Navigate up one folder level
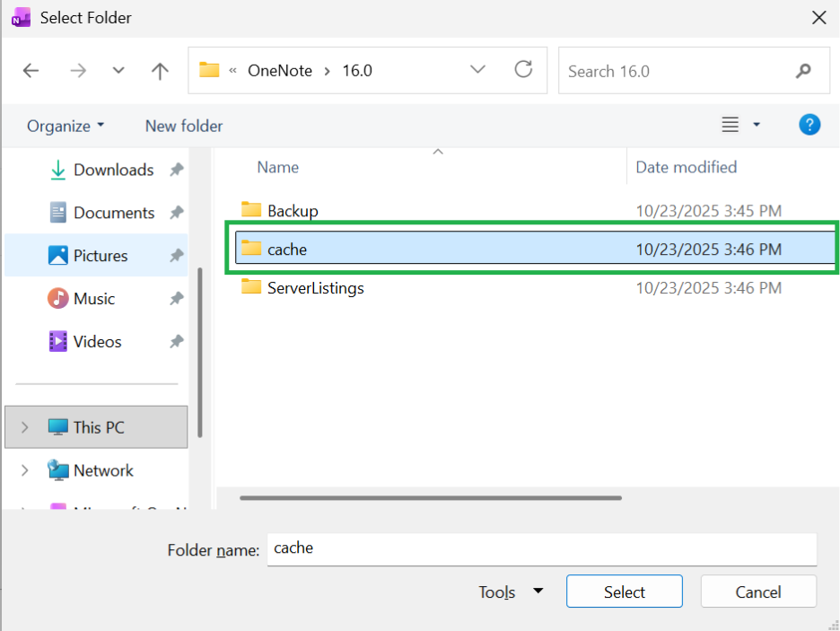Screen dimensions: 840x631 click(160, 71)
